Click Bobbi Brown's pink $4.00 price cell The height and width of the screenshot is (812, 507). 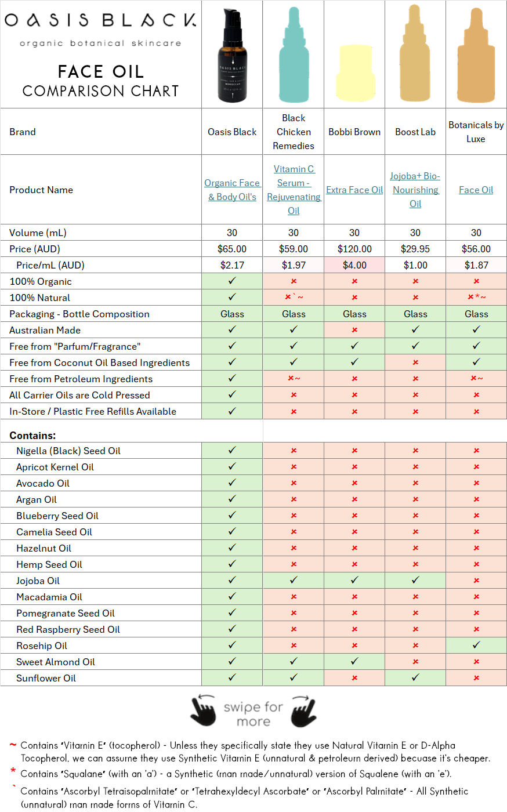[354, 264]
